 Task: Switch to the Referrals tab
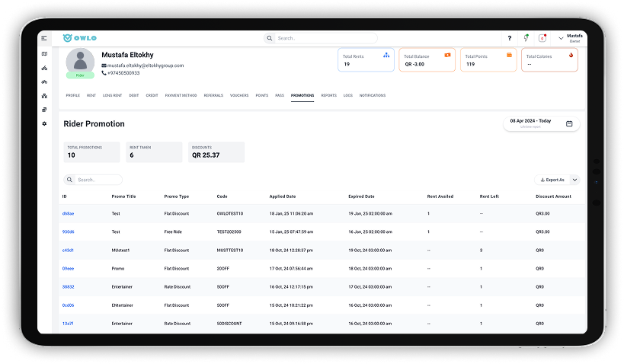coord(213,95)
